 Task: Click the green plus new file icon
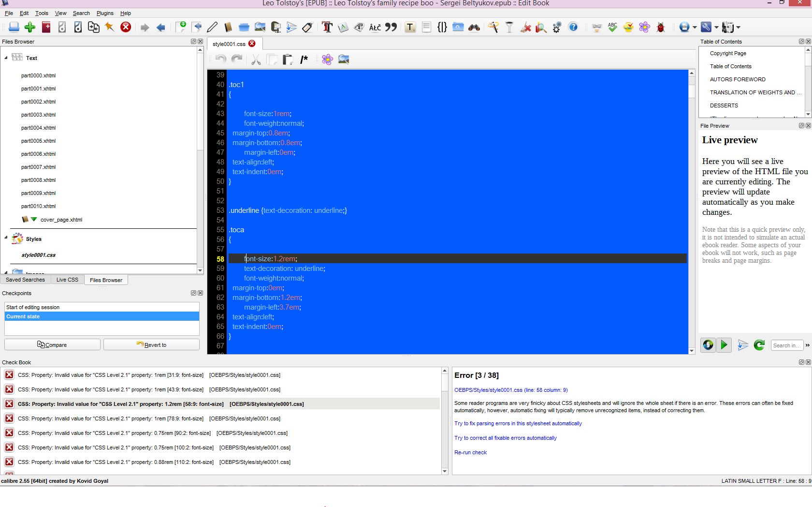30,28
